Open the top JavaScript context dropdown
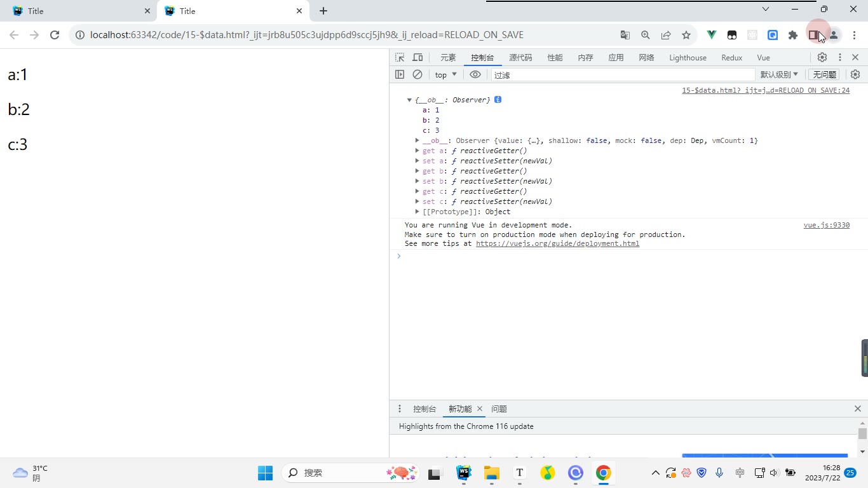This screenshot has width=868, height=488. click(445, 74)
